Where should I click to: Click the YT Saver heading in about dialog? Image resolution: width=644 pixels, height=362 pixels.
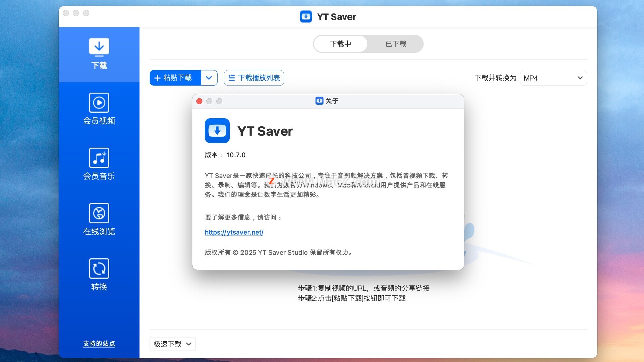[265, 131]
